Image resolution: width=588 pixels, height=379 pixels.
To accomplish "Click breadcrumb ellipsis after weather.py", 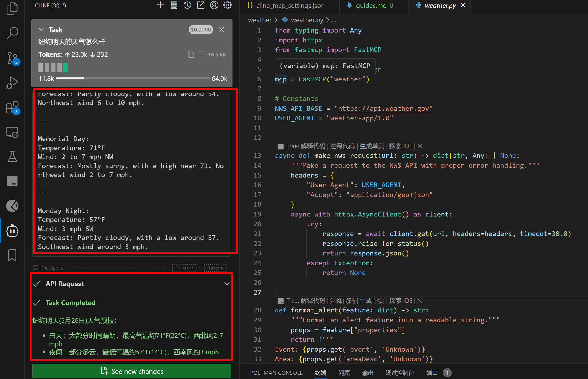I will pyautogui.click(x=334, y=20).
